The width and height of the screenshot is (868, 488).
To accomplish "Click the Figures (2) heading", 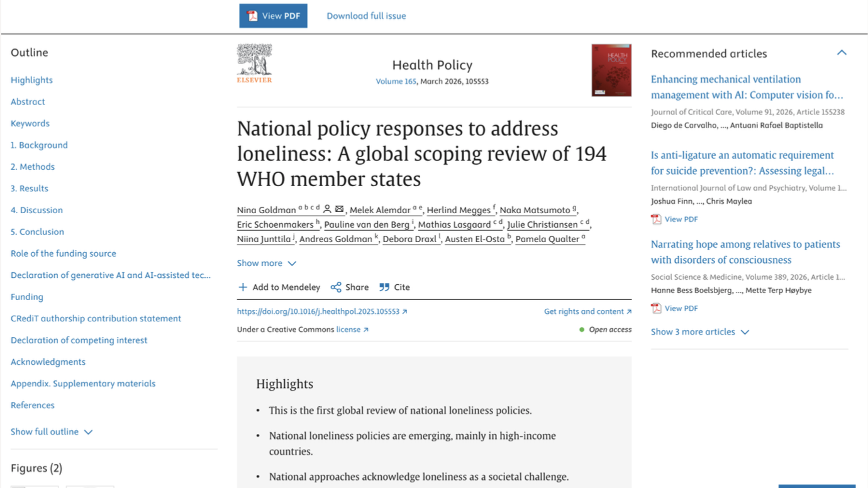I will [x=36, y=468].
